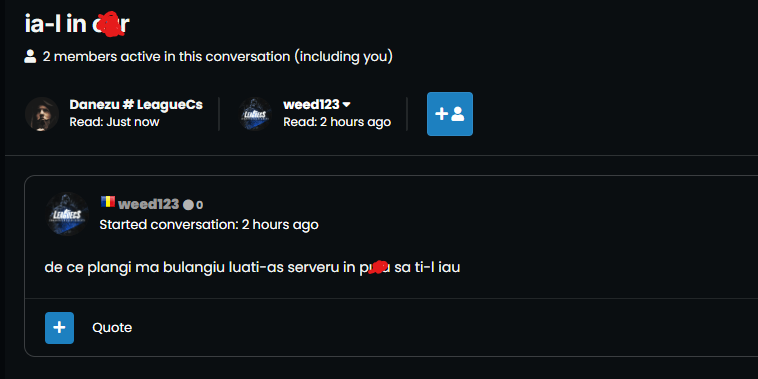Expand the weed123 participant dropdown arrow
The width and height of the screenshot is (758, 379).
coord(347,104)
